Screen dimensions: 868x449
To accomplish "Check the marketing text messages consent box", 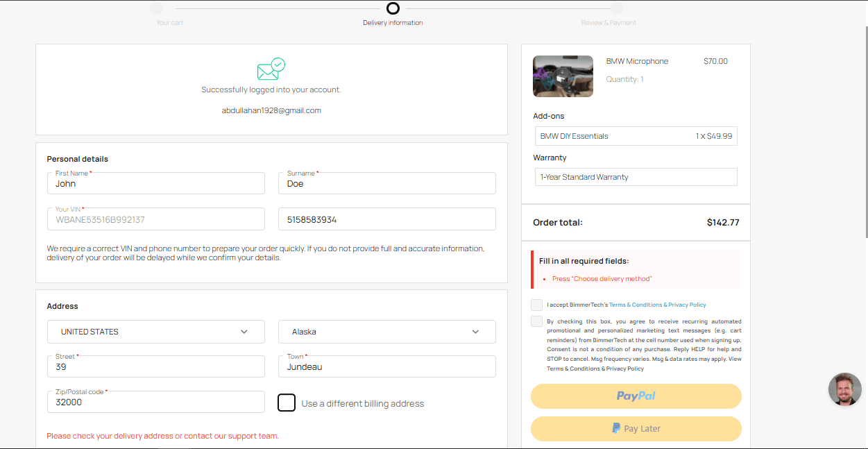I will point(537,321).
